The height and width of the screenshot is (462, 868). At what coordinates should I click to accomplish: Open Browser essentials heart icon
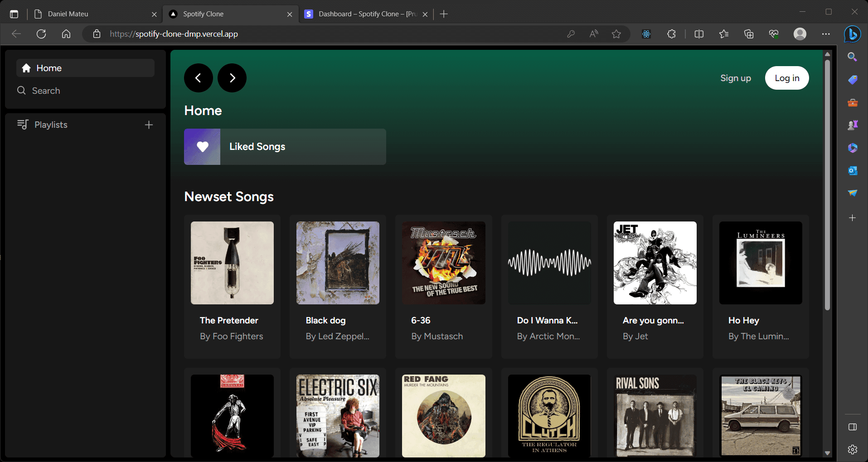click(x=774, y=34)
